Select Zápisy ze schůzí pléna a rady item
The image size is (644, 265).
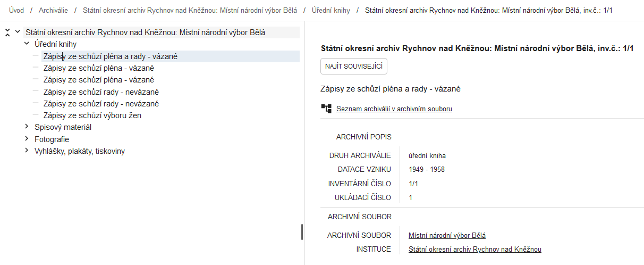[111, 56]
